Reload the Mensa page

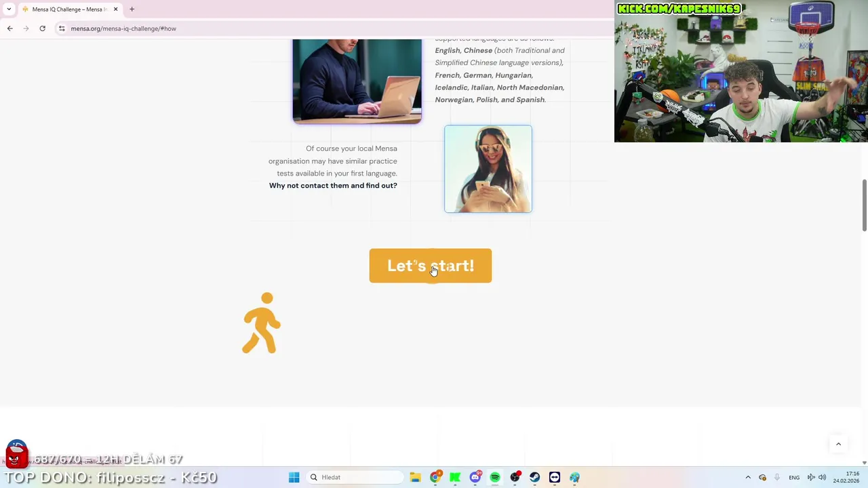(x=42, y=28)
